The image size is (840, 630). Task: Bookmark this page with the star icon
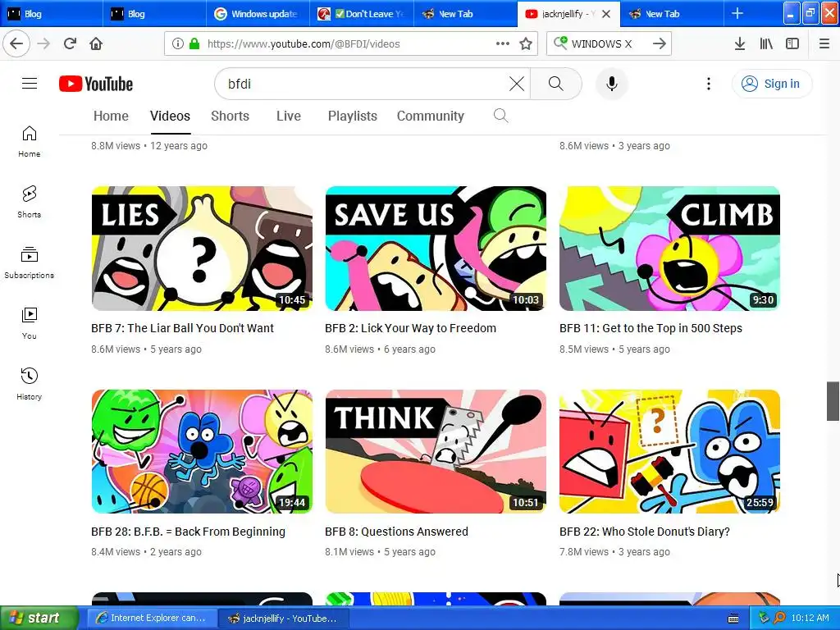pos(526,44)
